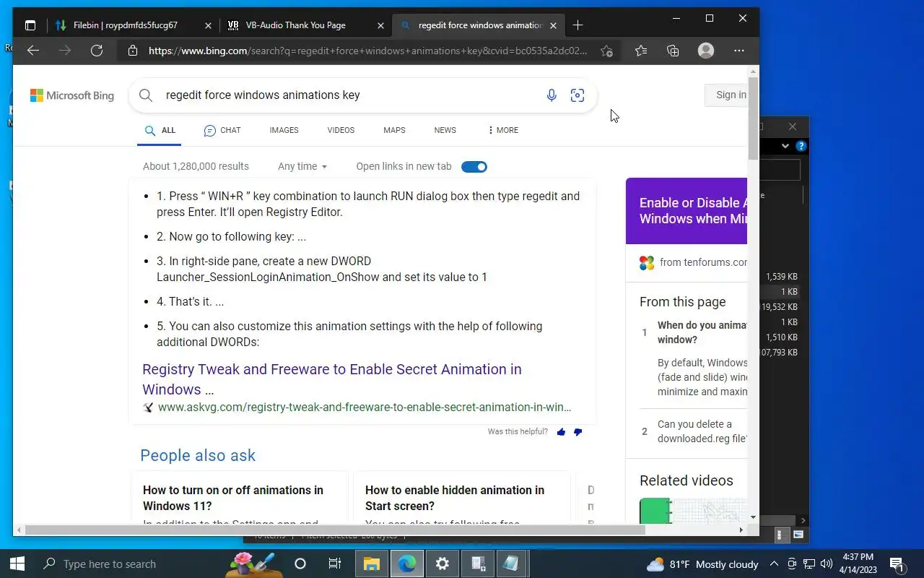Viewport: 924px width, 578px height.
Task: Close the Filebin tab
Action: pyautogui.click(x=208, y=25)
